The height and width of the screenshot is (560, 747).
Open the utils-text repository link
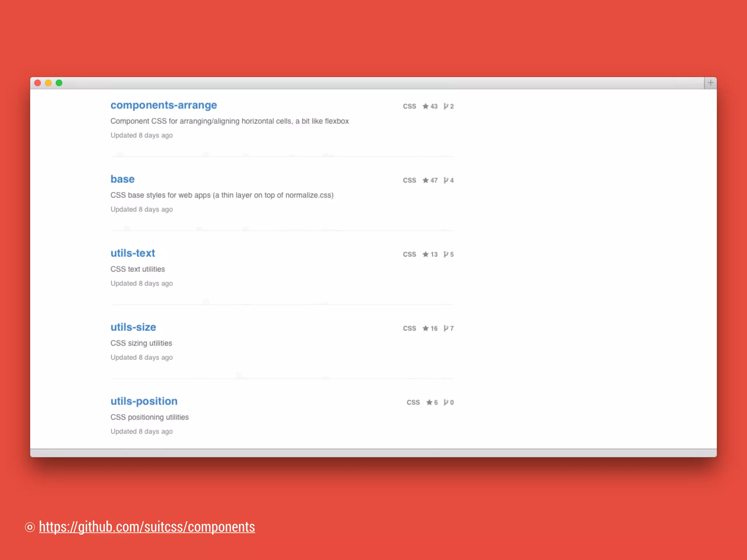pos(133,253)
